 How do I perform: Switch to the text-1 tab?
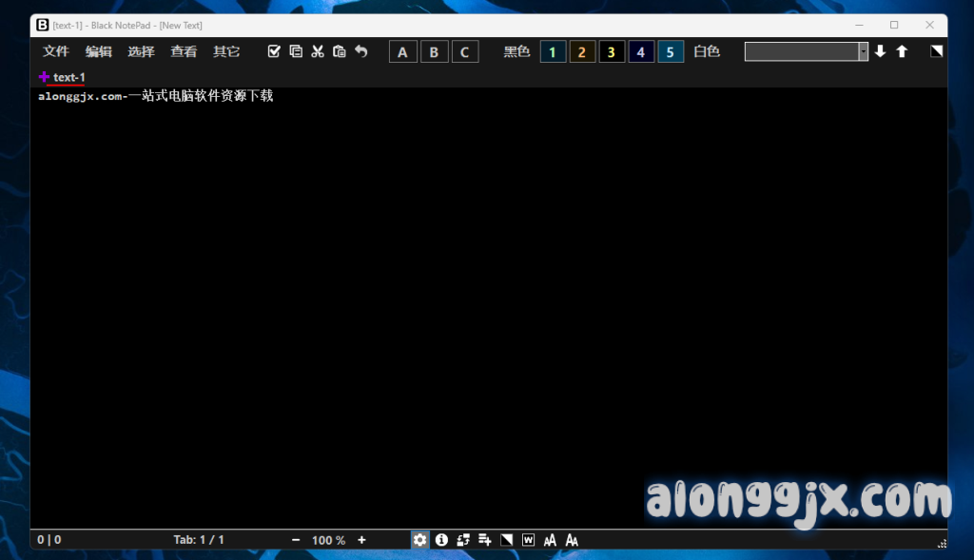click(69, 77)
